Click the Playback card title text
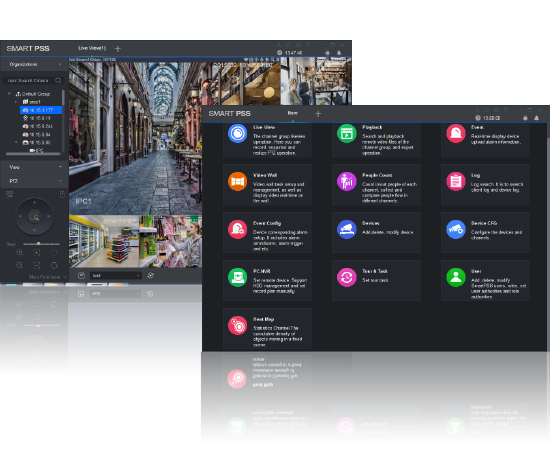The height and width of the screenshot is (450, 550). 372,127
